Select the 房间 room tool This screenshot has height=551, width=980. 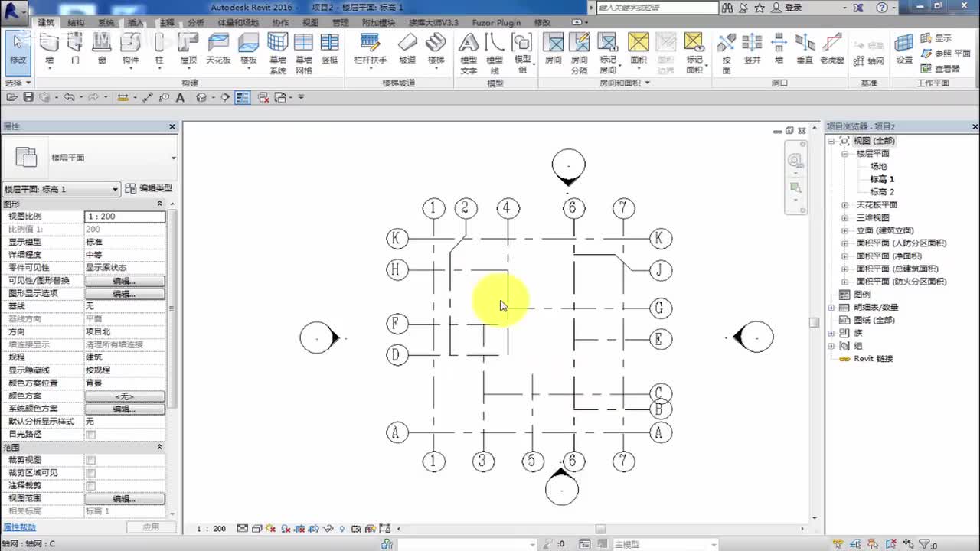[x=553, y=48]
